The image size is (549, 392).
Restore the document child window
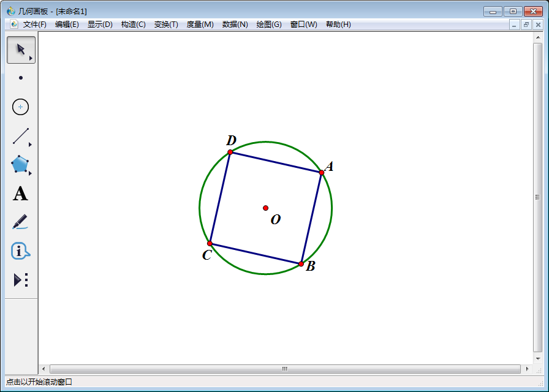point(526,25)
